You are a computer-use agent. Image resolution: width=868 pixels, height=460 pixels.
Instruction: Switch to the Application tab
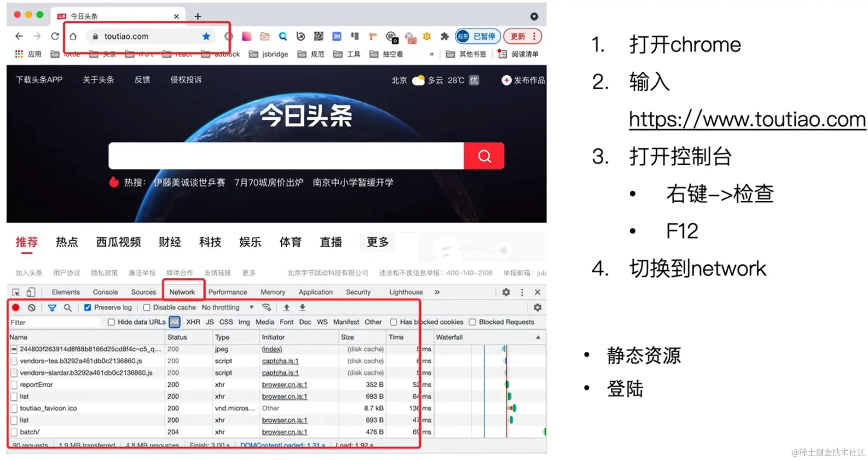tap(316, 292)
